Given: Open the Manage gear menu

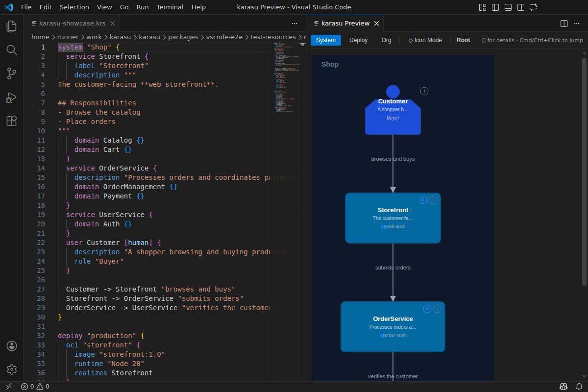Looking at the screenshot, I should coord(12,369).
